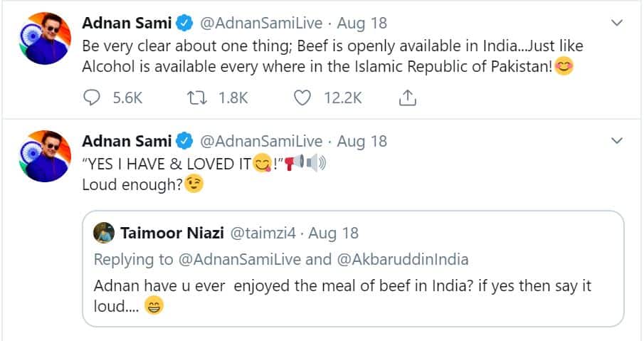
Task: Click the @AkbaruddinIndia mention link
Action: pyautogui.click(x=402, y=259)
